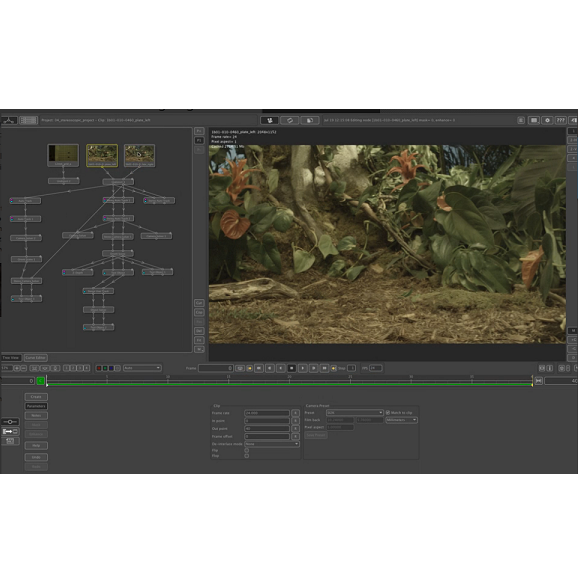Screen dimensions: 579x579
Task: Click the Frame number input field
Action: click(x=216, y=368)
